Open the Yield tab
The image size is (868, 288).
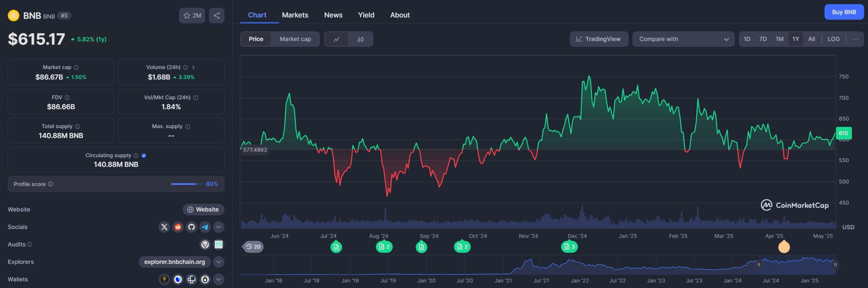[x=366, y=15]
